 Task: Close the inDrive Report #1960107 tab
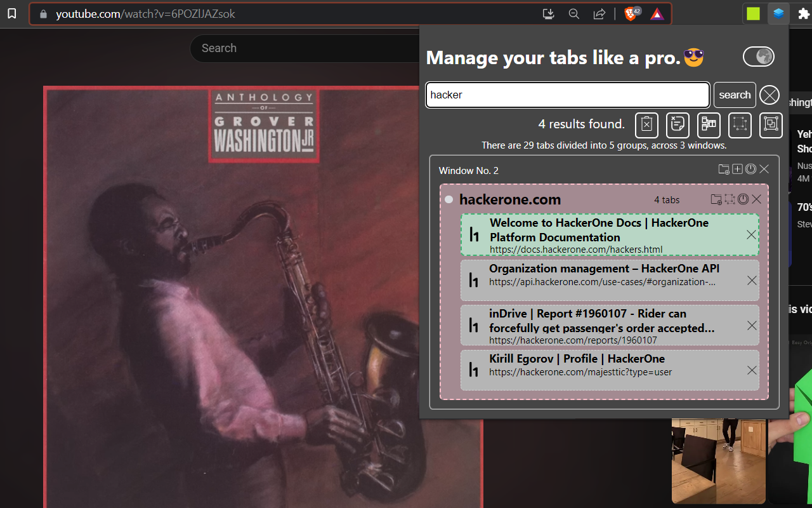[752, 326]
